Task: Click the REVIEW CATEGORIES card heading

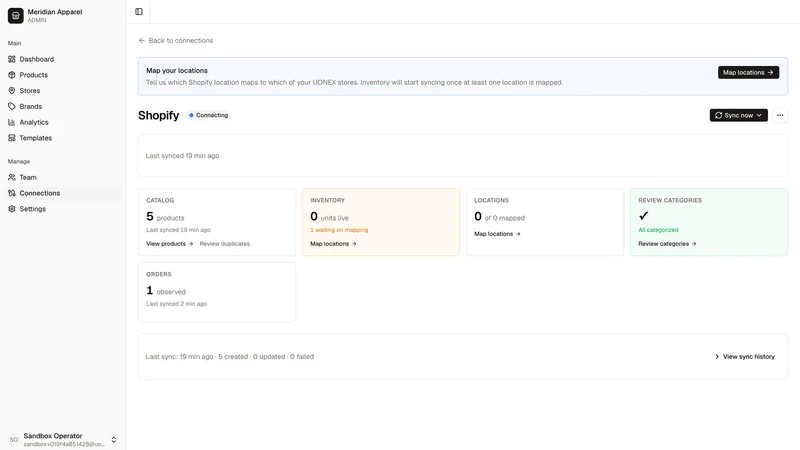Action: (670, 201)
